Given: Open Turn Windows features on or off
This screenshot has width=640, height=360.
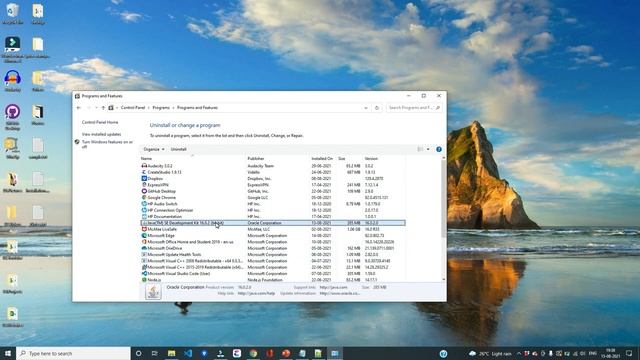Looking at the screenshot, I should pyautogui.click(x=107, y=144).
